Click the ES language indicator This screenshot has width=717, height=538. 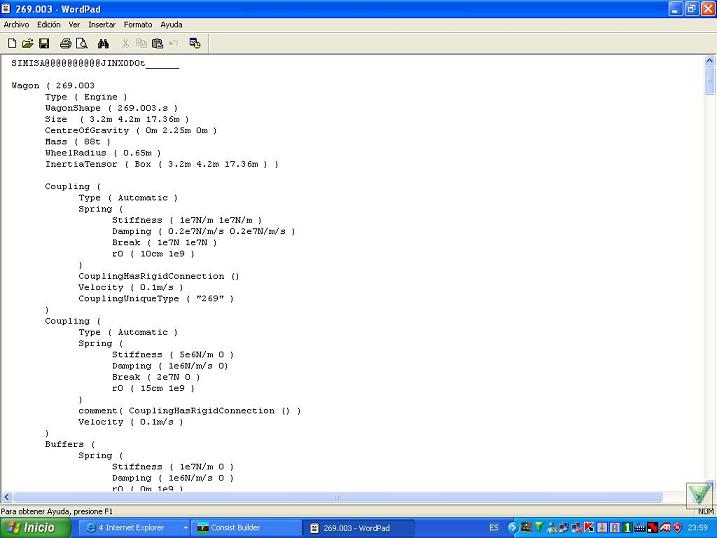pyautogui.click(x=494, y=527)
